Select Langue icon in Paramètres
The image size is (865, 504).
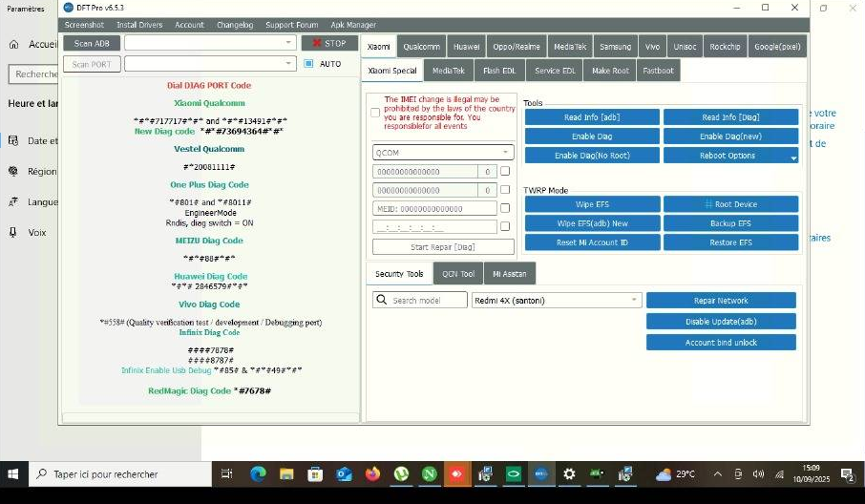(13, 201)
